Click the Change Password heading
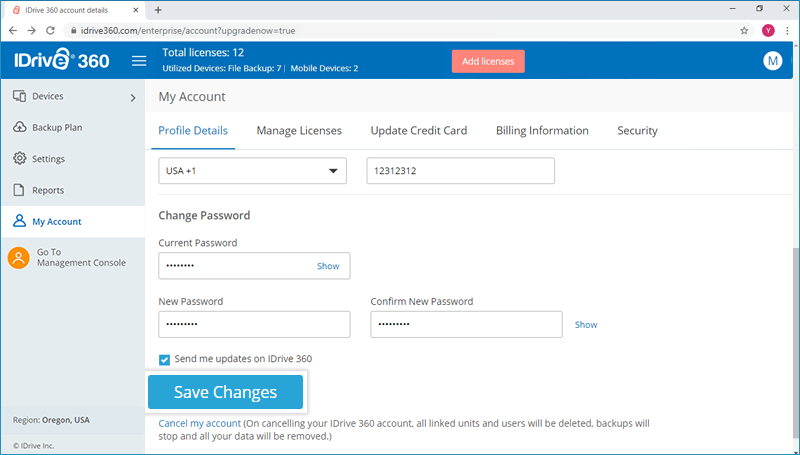 point(204,215)
